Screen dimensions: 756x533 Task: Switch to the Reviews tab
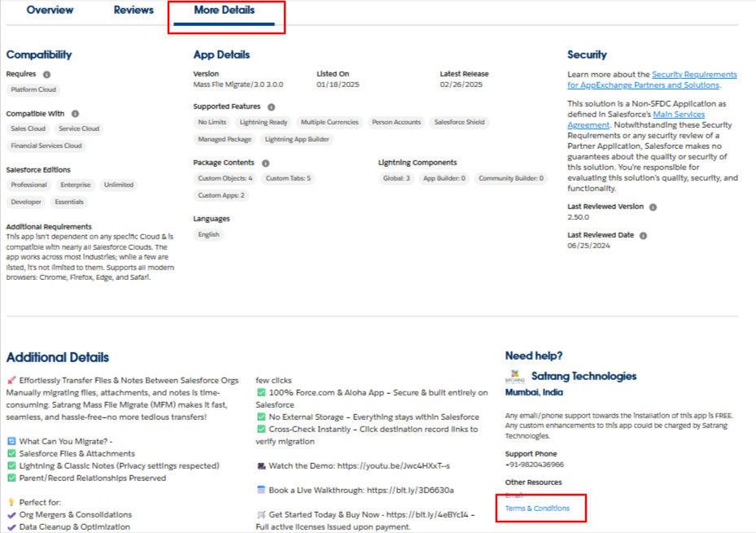tap(133, 10)
